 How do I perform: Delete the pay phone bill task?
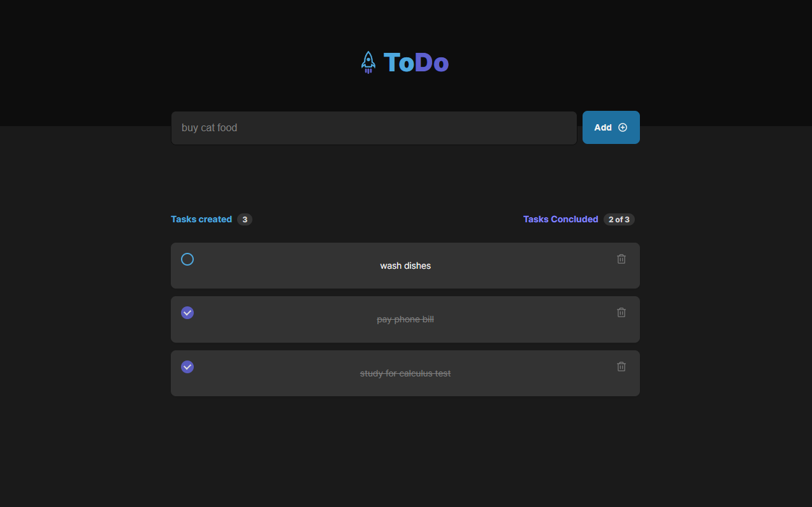621,312
